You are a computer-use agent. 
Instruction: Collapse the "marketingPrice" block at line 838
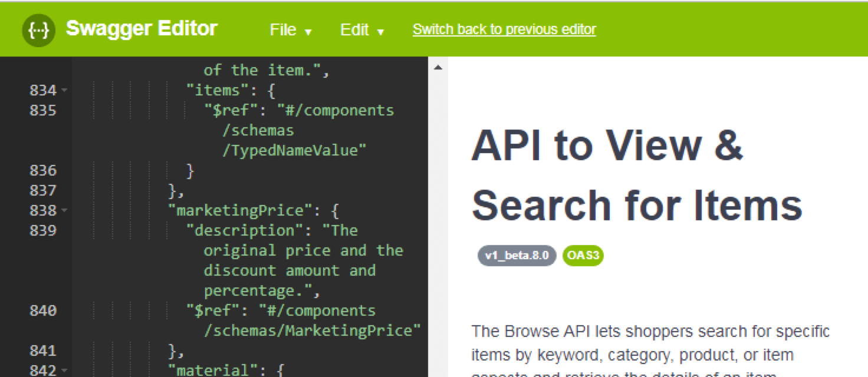point(64,211)
